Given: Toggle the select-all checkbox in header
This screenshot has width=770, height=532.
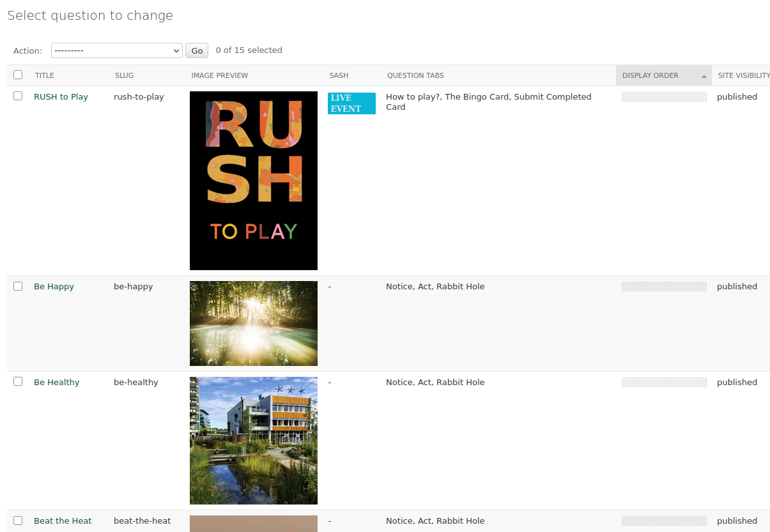Looking at the screenshot, I should tap(18, 75).
